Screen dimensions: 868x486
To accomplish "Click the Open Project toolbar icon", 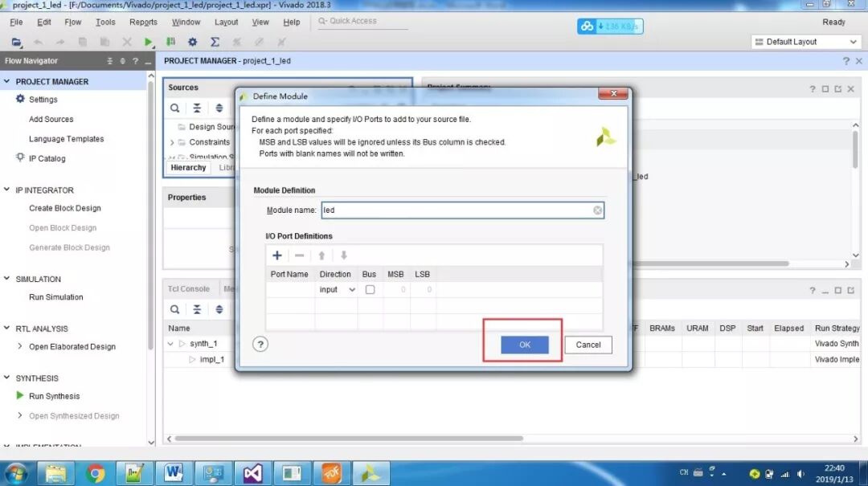I will [16, 42].
